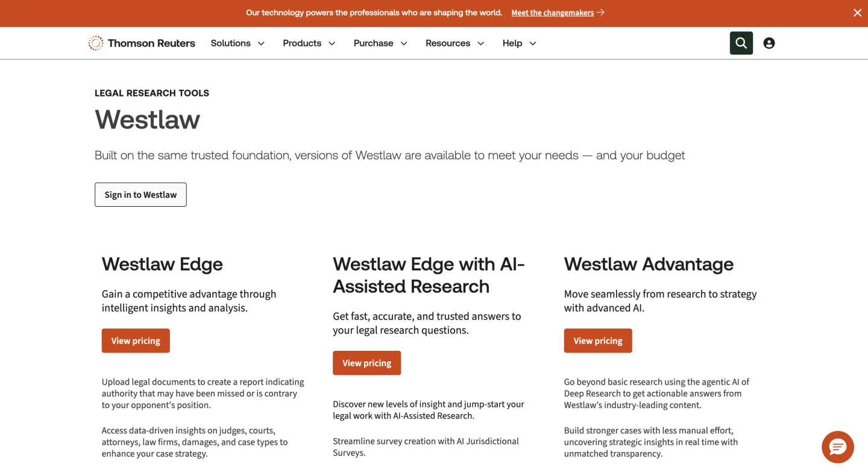Click the Westlaw Edge with AI-Assisted Research heading

click(x=429, y=275)
